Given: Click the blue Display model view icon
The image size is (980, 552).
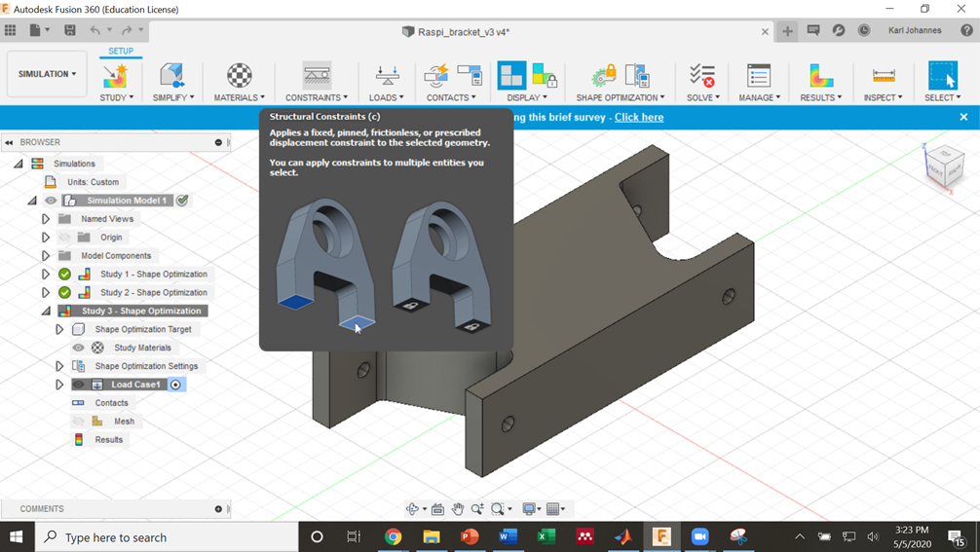Looking at the screenshot, I should [x=511, y=76].
